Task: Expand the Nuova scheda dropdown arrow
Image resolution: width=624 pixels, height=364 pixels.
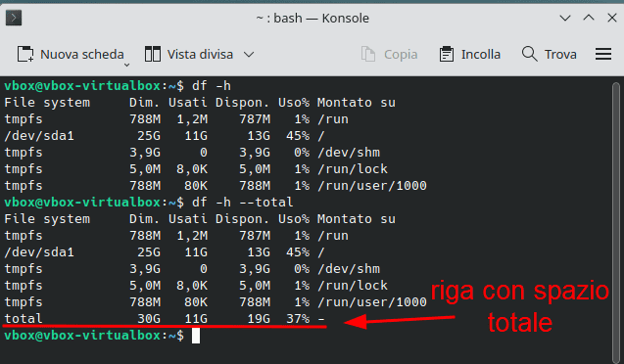Action: (x=126, y=65)
